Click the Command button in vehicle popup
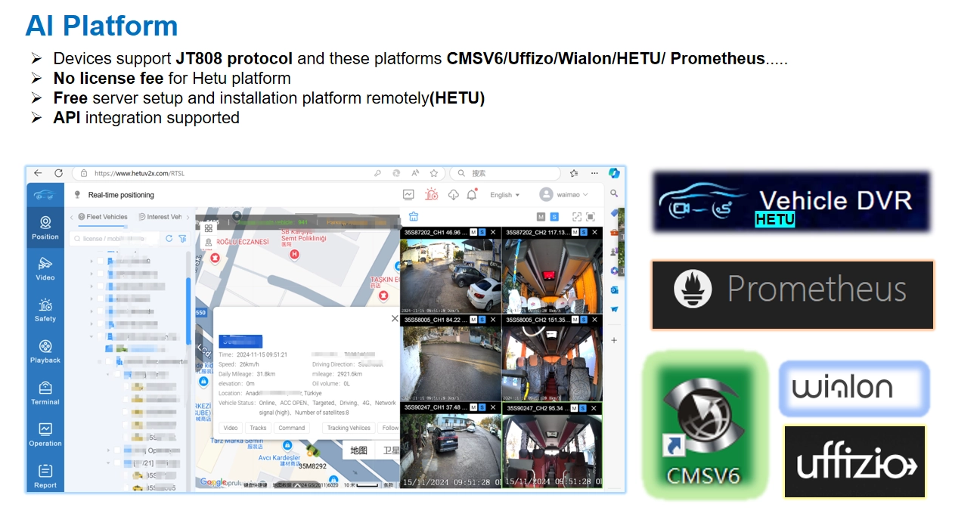Image resolution: width=980 pixels, height=526 pixels. click(x=291, y=428)
